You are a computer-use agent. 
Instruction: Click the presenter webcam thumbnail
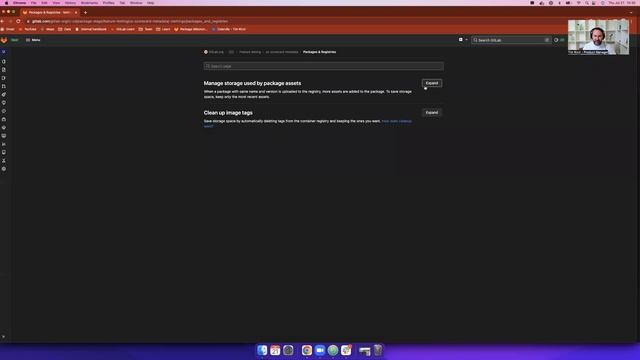[x=598, y=37]
